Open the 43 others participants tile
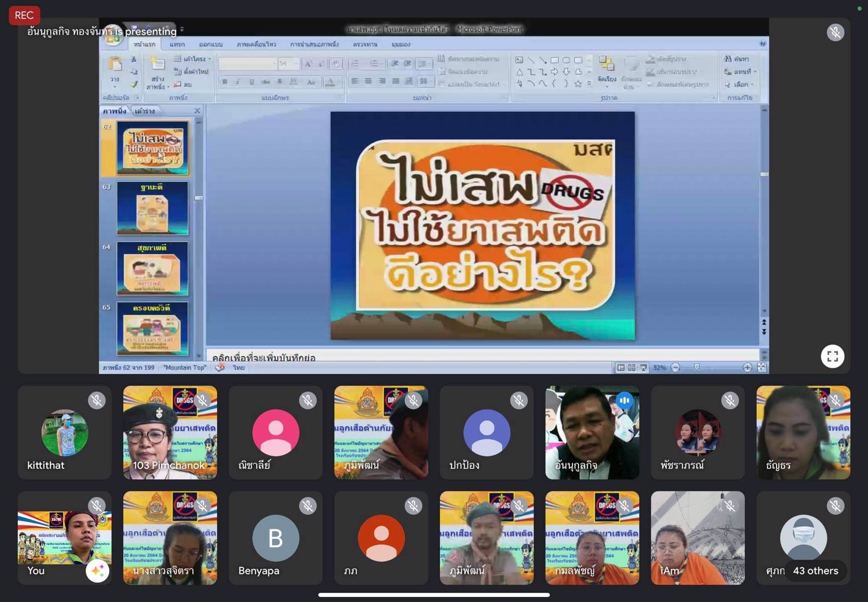 pyautogui.click(x=815, y=571)
